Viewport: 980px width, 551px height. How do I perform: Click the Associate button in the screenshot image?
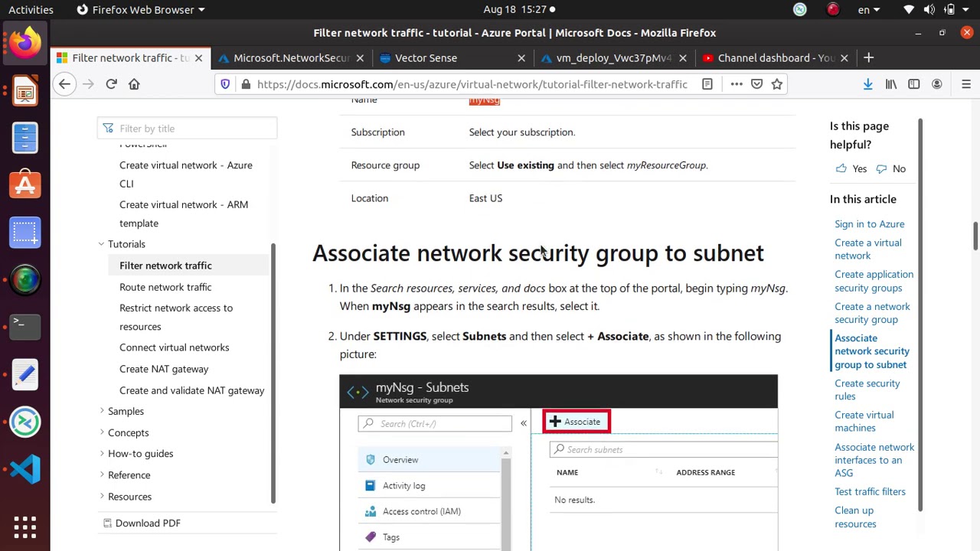(577, 422)
